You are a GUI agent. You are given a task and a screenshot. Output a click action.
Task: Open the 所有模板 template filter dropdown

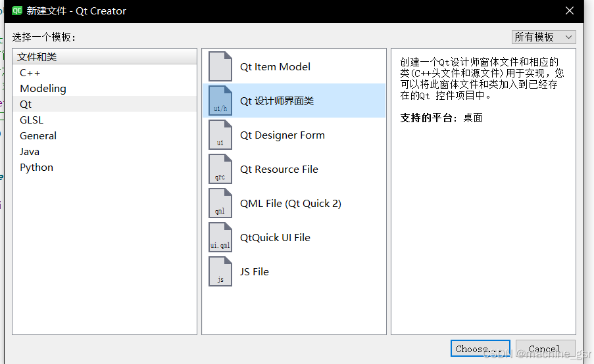pyautogui.click(x=543, y=37)
